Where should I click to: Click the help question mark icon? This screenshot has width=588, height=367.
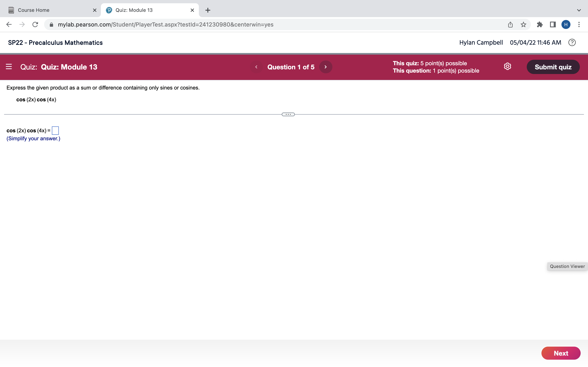[x=572, y=42]
